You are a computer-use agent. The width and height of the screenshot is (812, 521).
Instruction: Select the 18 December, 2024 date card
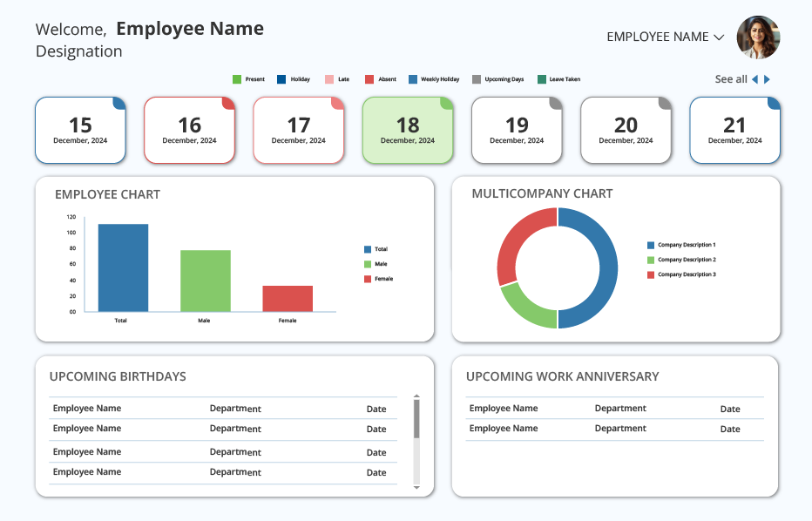(x=408, y=131)
